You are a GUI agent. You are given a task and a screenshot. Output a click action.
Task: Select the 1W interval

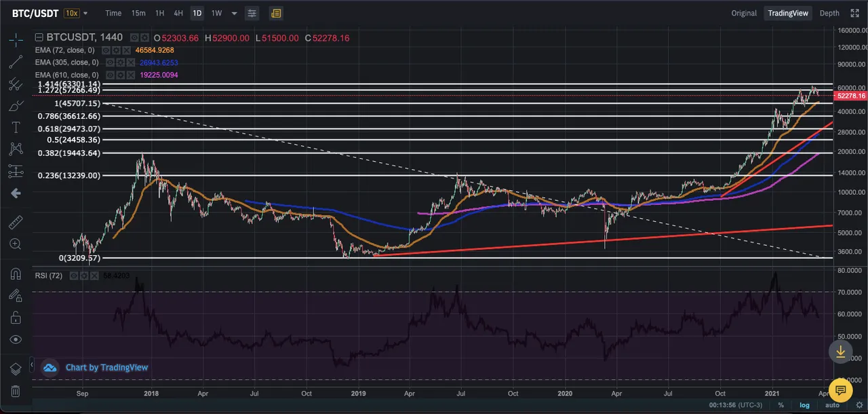[216, 13]
